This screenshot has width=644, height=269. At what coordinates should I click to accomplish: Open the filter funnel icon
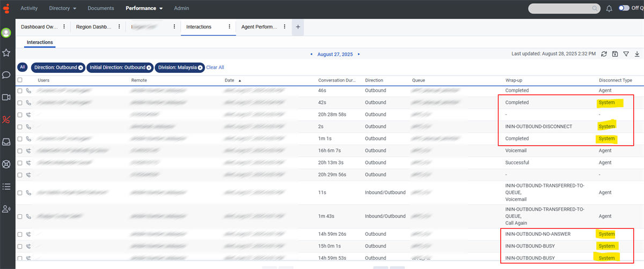(626, 54)
